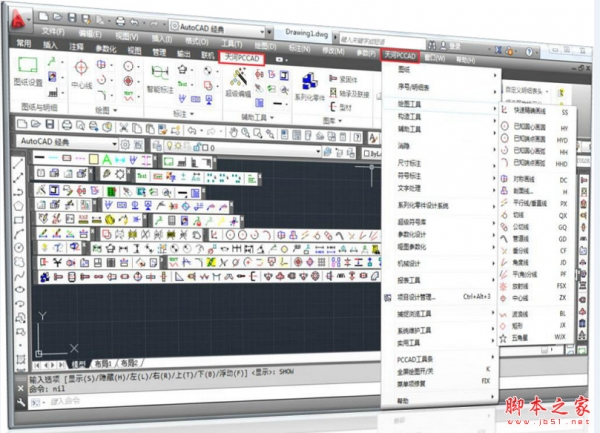Expand the 绘图 ribbon panel
The image size is (600, 433).
tap(106, 110)
